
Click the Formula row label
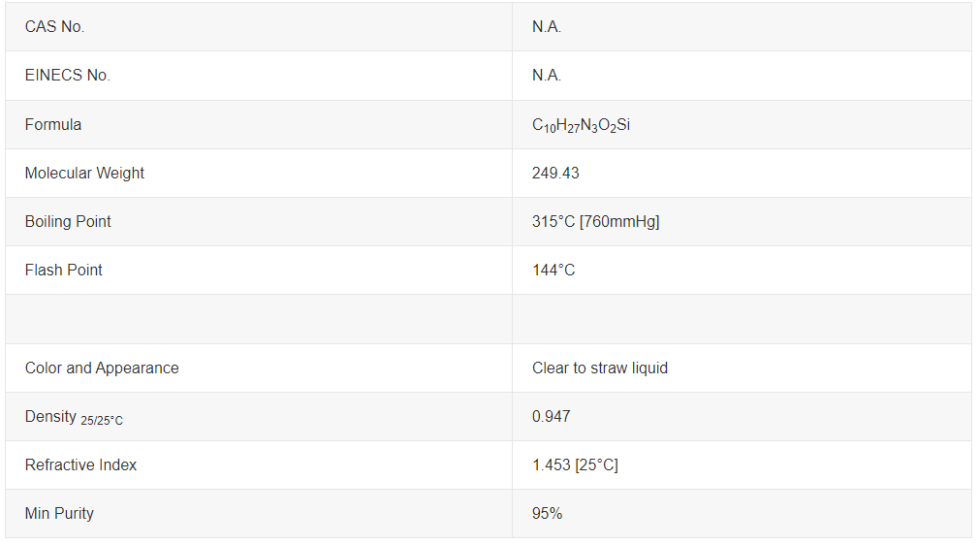tap(53, 124)
